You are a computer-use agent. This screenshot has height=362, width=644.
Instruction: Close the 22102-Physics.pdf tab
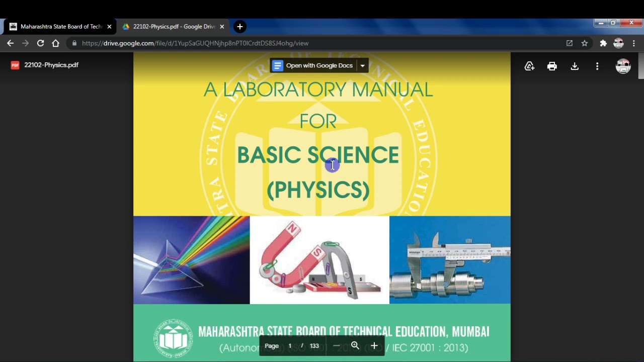(222, 27)
